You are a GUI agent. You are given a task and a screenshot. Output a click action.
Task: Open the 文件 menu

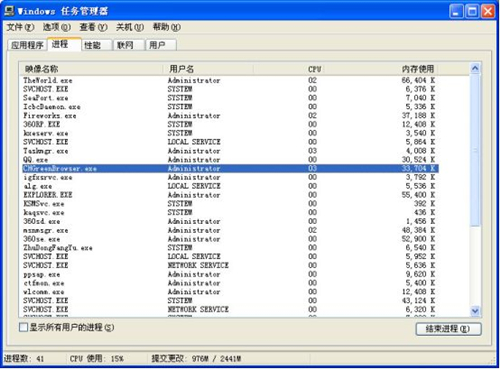[x=20, y=27]
